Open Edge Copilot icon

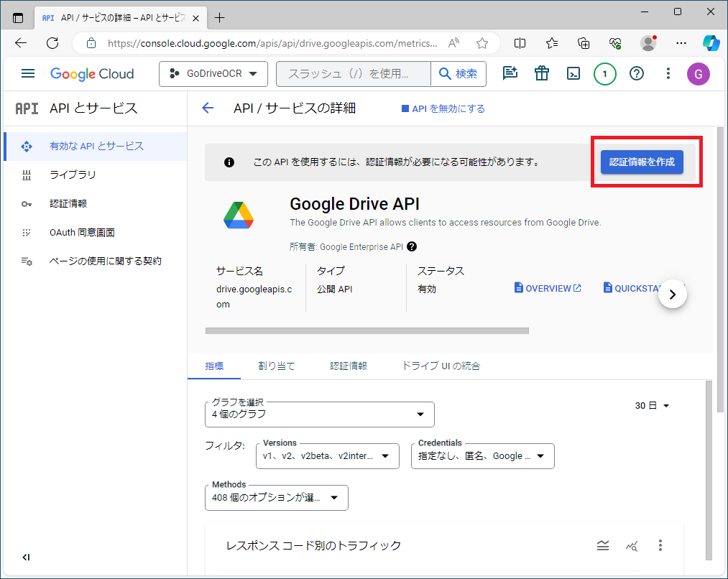[x=711, y=42]
